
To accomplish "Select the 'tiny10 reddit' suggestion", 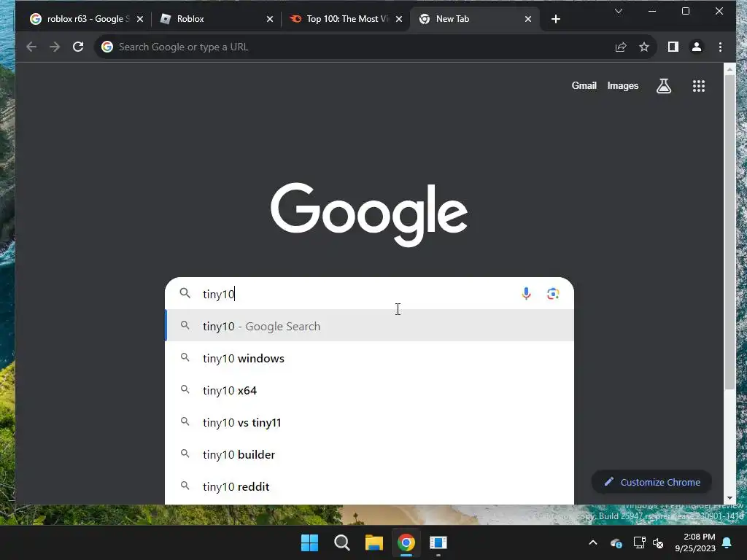I will click(x=370, y=486).
